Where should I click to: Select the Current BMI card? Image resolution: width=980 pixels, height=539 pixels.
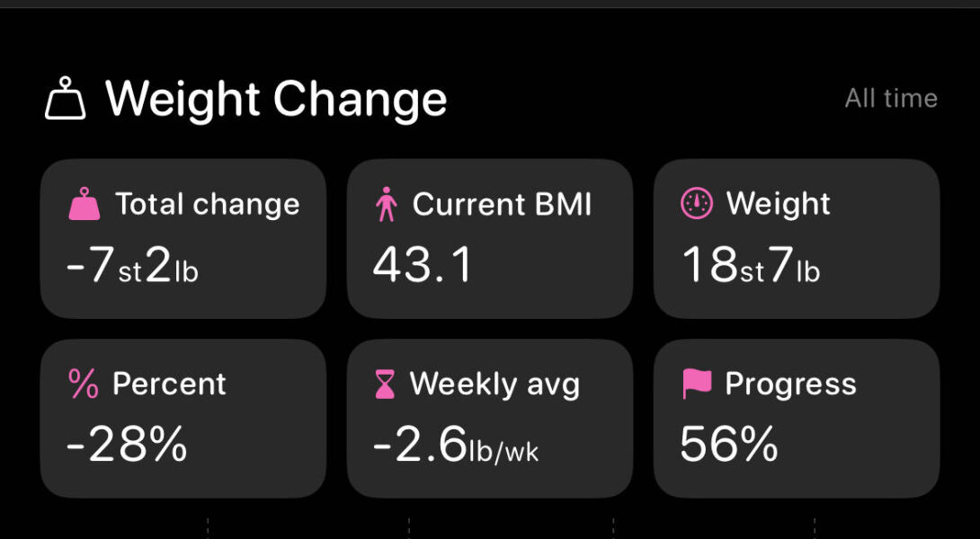coord(490,239)
